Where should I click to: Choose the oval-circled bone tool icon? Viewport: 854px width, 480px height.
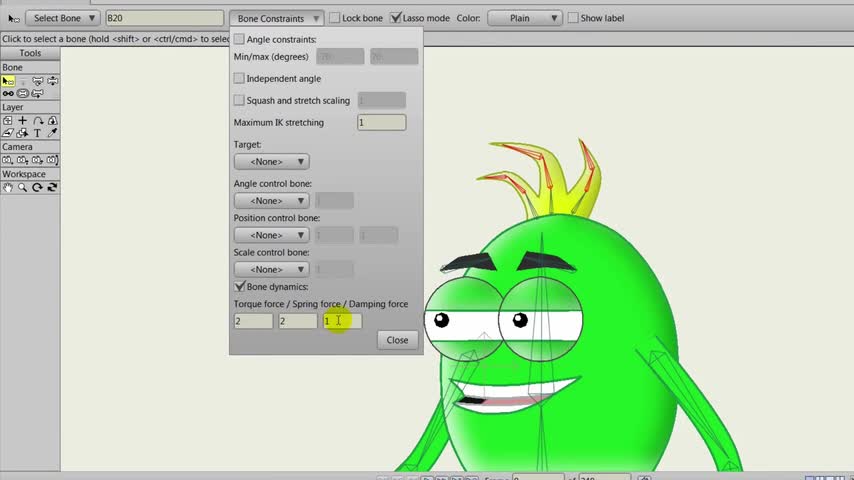click(x=23, y=94)
